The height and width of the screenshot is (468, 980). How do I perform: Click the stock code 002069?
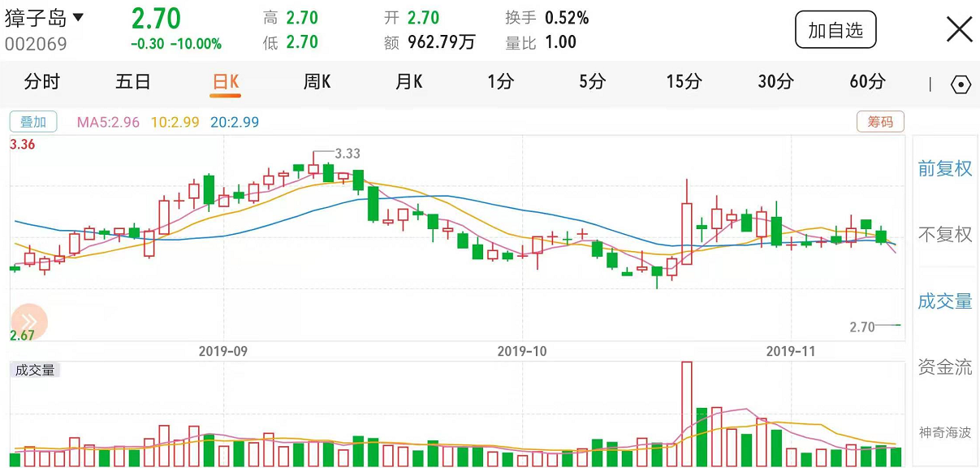36,44
